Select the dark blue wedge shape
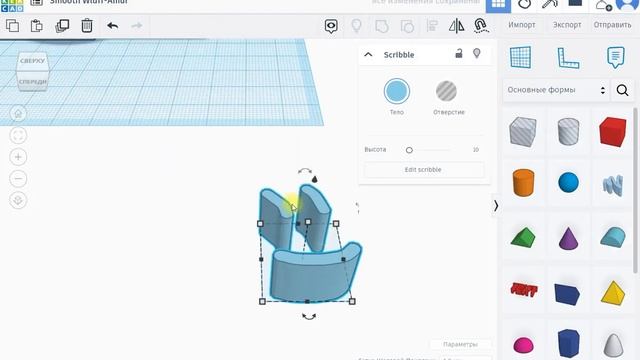Viewport: 640px width, 360px height. coord(567,293)
